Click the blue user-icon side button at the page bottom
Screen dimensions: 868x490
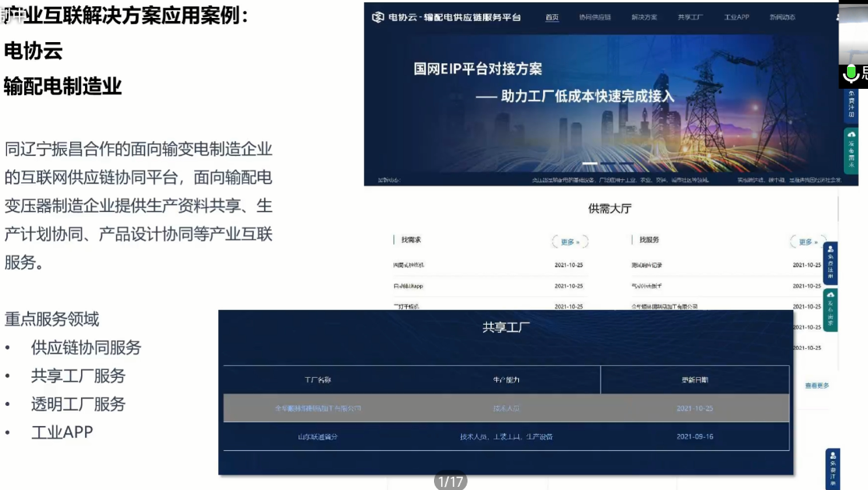point(833,469)
